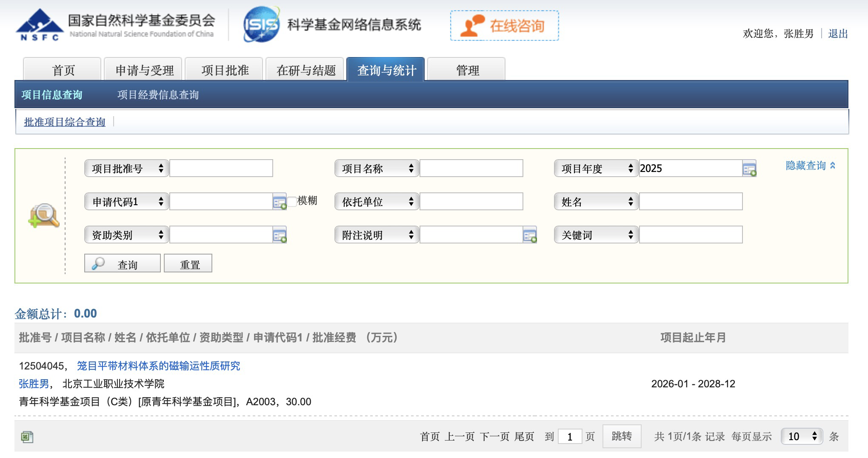Click the page number input showing 1
The image size is (868, 458).
tap(570, 436)
